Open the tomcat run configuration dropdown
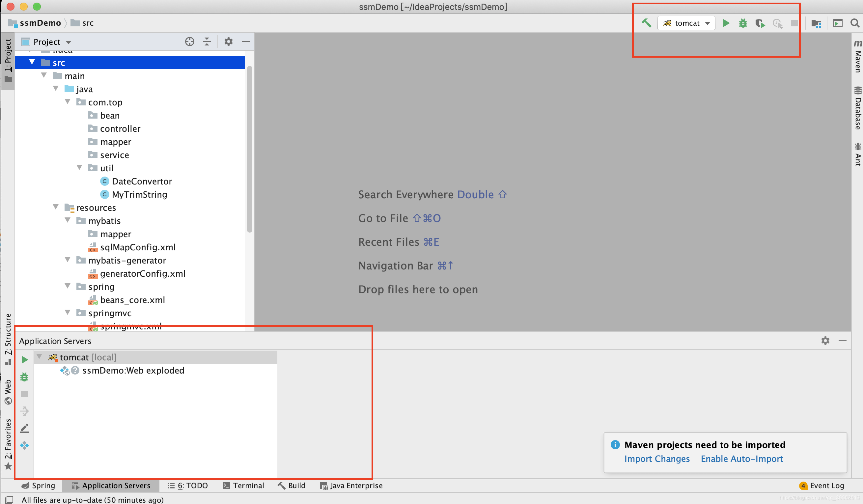 coord(686,23)
